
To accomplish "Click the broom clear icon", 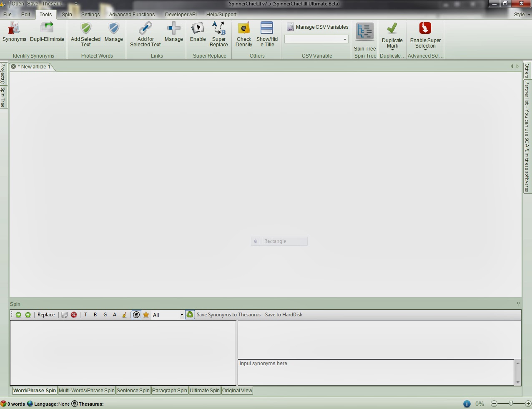I will [124, 315].
